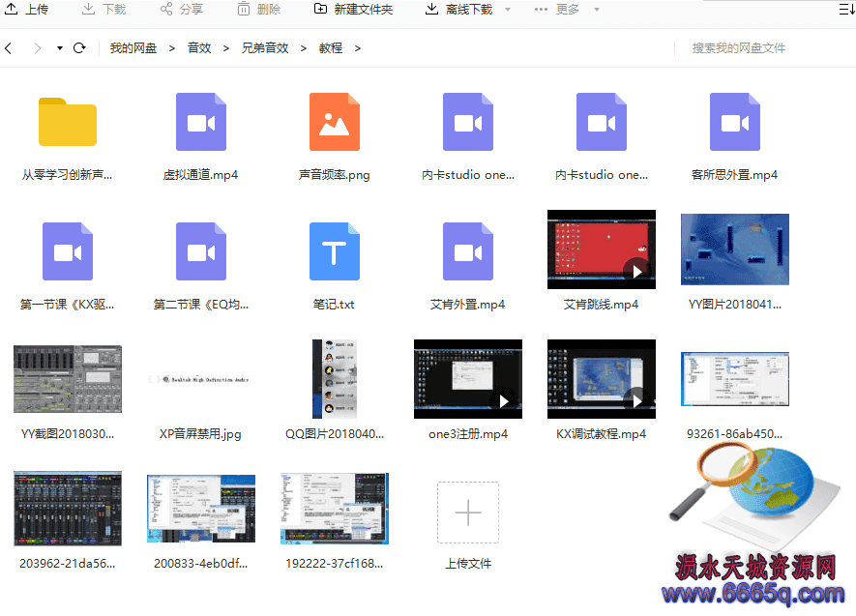The height and width of the screenshot is (616, 856).
Task: Create a new folder with 新建文件夹
Action: tap(353, 10)
